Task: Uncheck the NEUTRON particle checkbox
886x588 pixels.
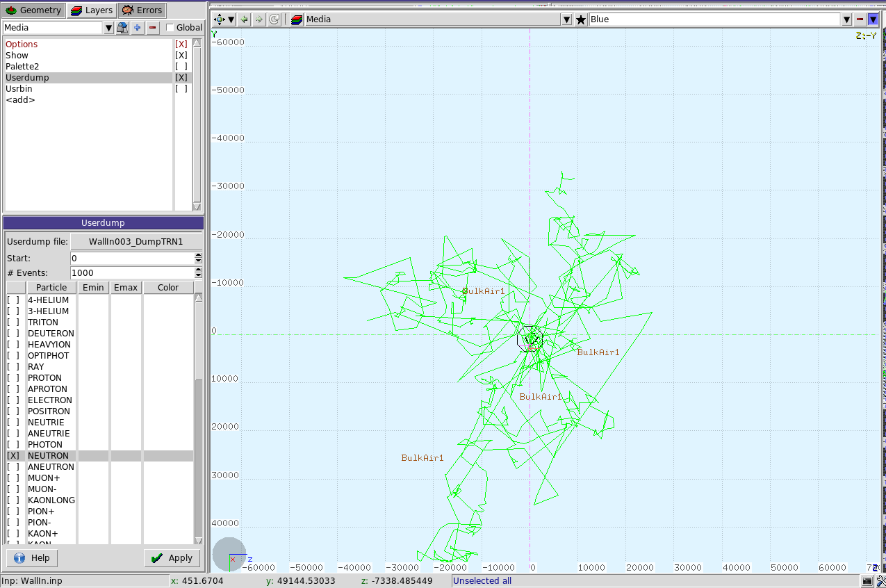Action: point(14,456)
